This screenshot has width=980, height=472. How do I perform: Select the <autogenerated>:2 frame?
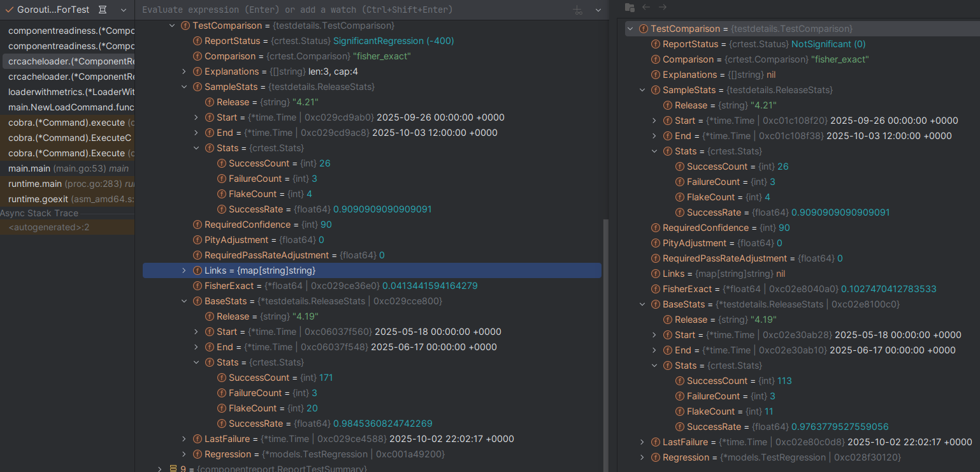pos(48,227)
